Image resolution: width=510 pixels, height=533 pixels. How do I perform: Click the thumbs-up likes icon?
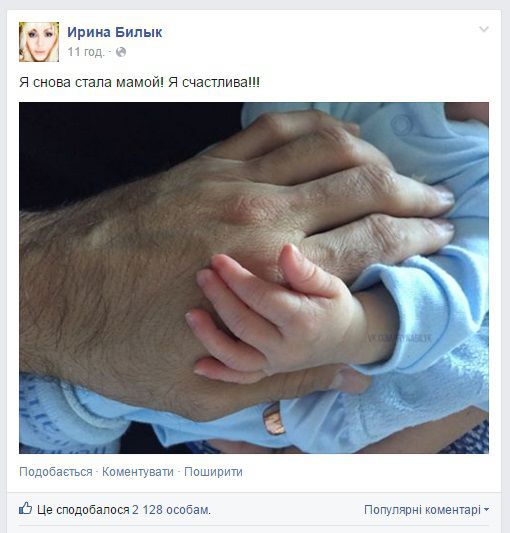[26, 509]
